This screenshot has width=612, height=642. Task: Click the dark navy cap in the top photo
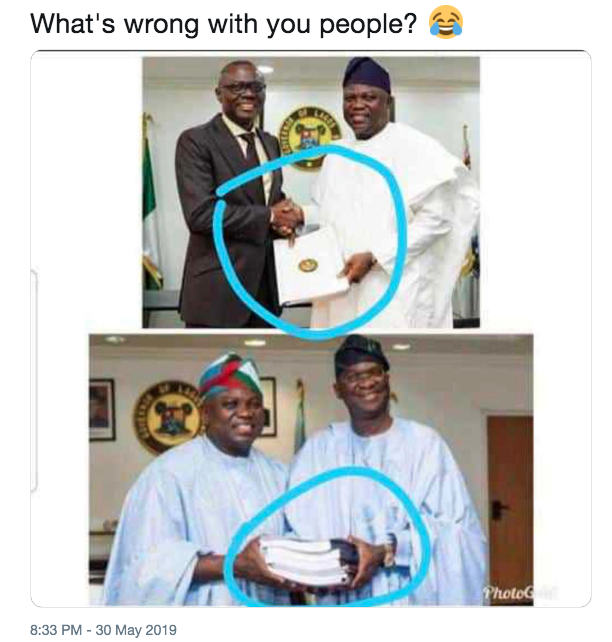click(x=366, y=75)
